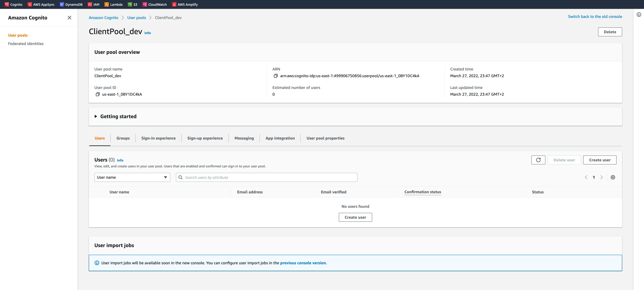Viewport: 644px width, 290px height.
Task: Click the disabled Delete user button
Action: 564,160
